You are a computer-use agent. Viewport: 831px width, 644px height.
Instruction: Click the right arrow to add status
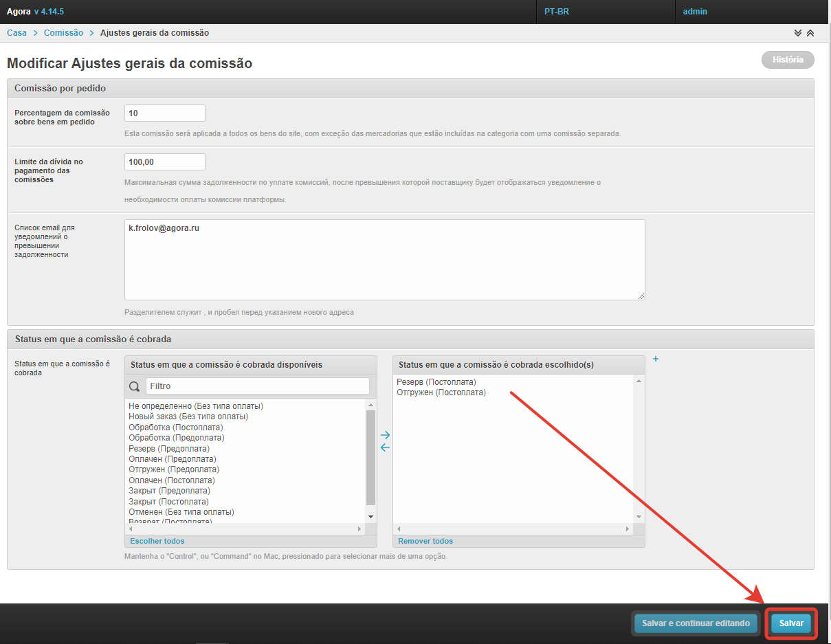[x=385, y=435]
